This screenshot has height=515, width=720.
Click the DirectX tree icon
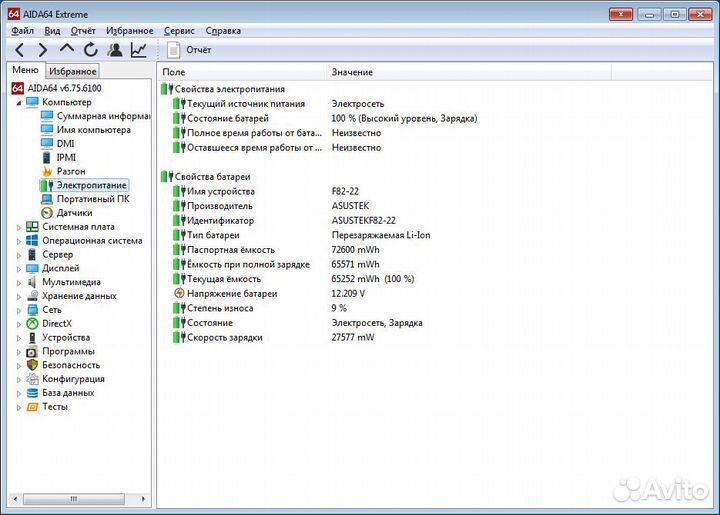click(x=32, y=323)
